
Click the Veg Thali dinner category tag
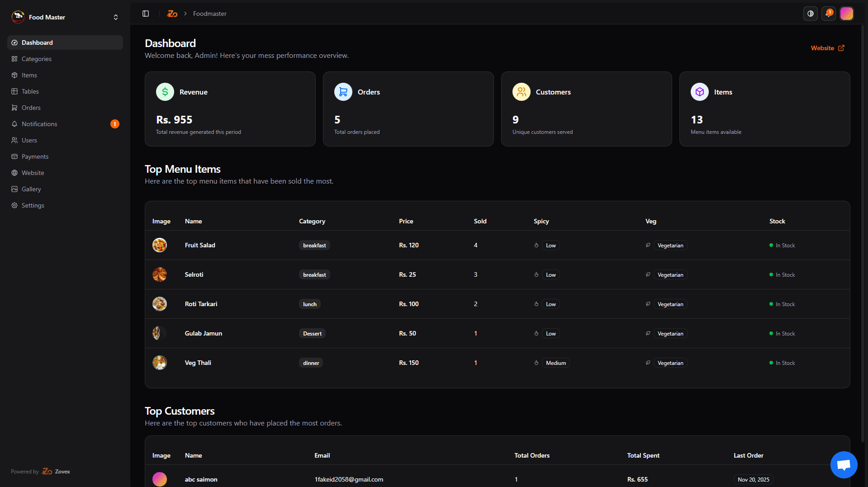pos(311,363)
